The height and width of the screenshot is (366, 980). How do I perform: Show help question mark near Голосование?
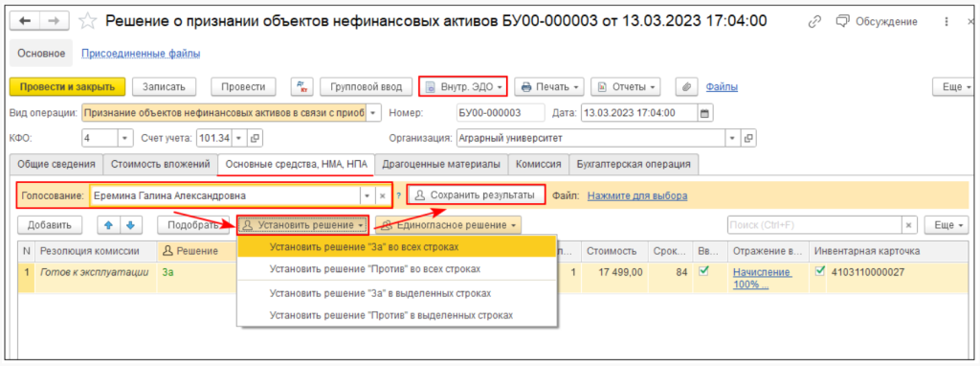(x=398, y=195)
